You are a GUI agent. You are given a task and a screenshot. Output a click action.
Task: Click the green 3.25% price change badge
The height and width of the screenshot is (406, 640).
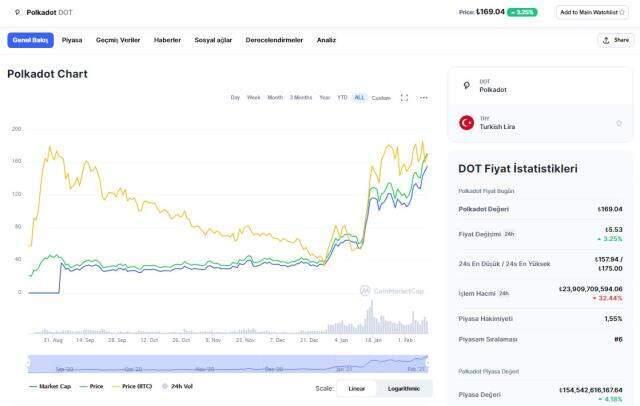pos(522,12)
